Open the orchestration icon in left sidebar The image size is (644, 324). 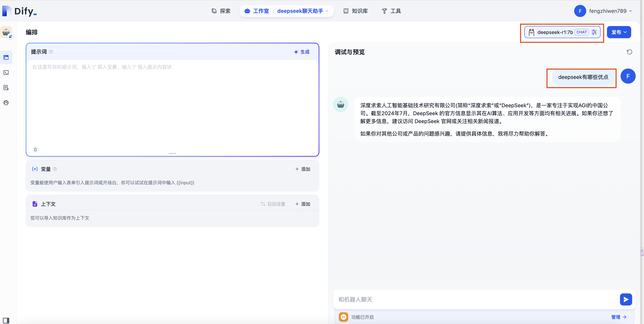click(x=6, y=58)
